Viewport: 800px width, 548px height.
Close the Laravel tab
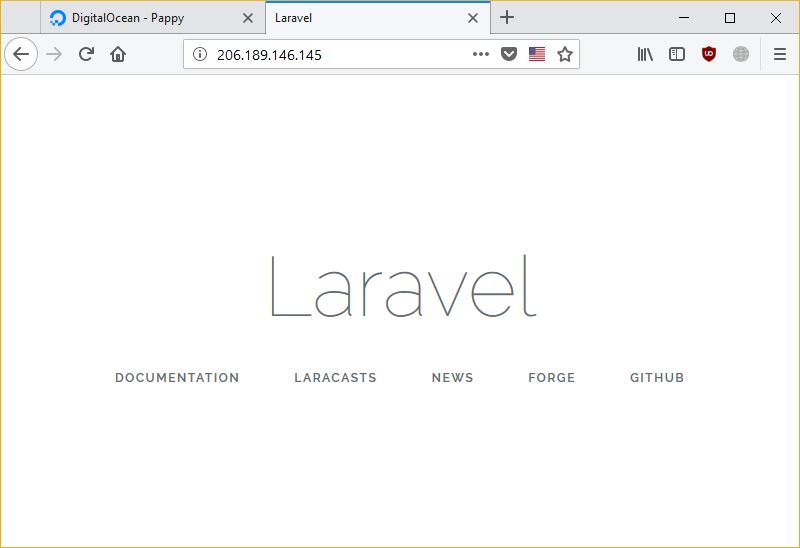pos(473,18)
